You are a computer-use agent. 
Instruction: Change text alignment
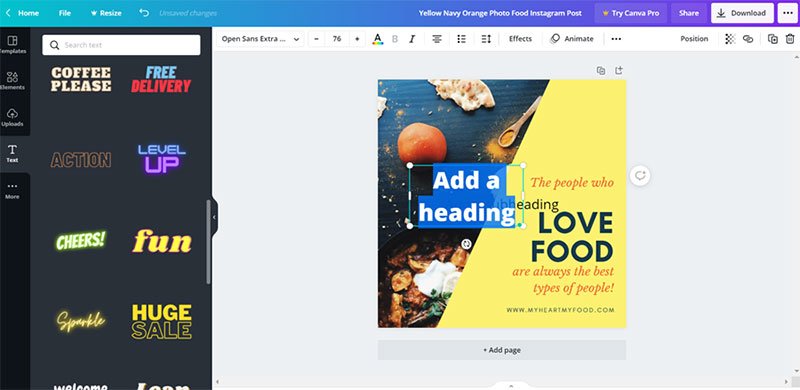(437, 39)
